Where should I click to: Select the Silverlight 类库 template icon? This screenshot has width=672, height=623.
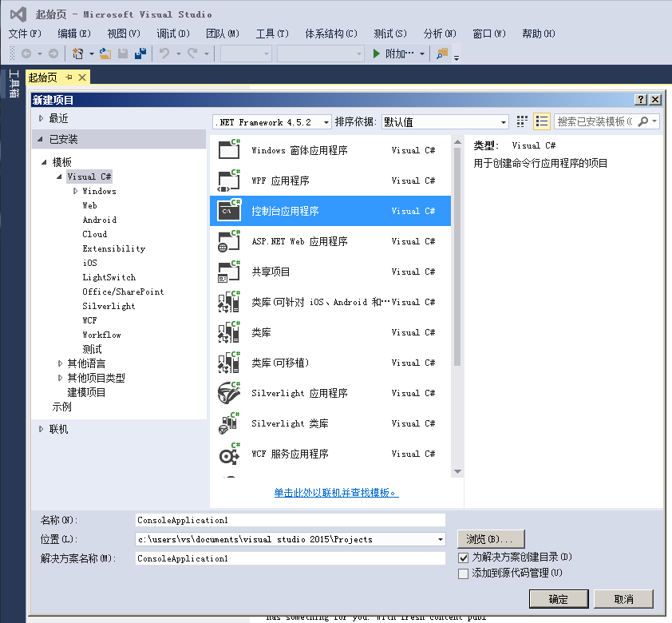click(229, 423)
